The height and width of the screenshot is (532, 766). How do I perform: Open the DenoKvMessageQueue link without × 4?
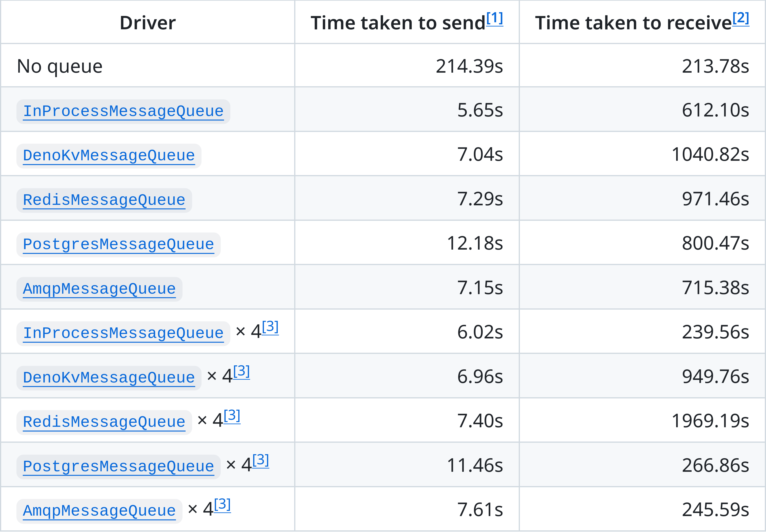point(109,156)
